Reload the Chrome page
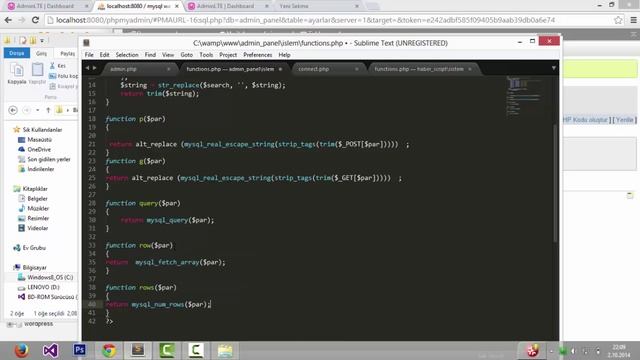Image resolution: width=640 pixels, height=360 pixels. 35,20
